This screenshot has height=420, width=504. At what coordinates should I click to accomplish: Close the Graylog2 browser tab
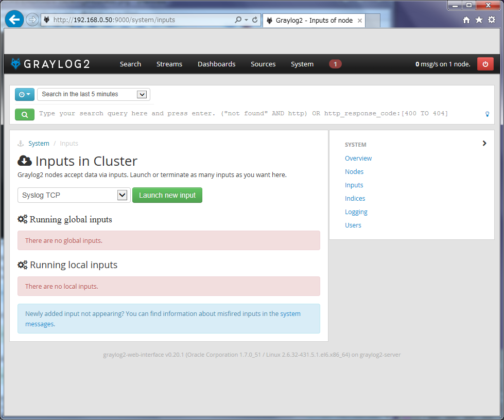(360, 21)
